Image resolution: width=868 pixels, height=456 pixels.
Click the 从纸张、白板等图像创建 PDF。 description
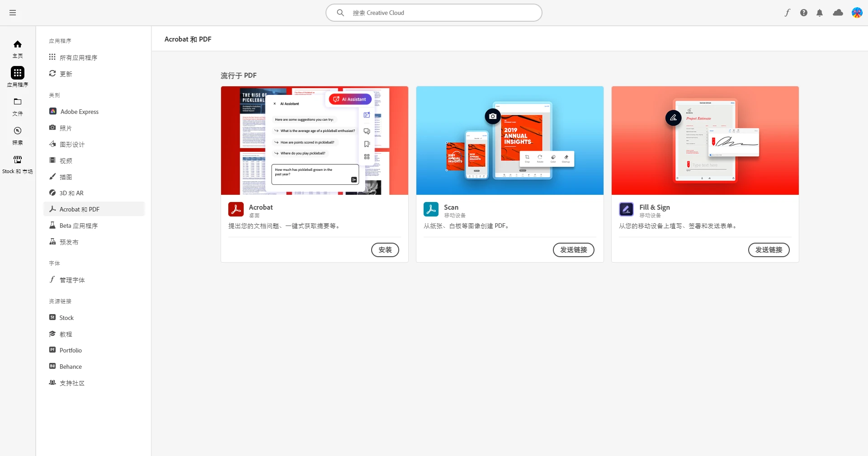[x=467, y=226]
